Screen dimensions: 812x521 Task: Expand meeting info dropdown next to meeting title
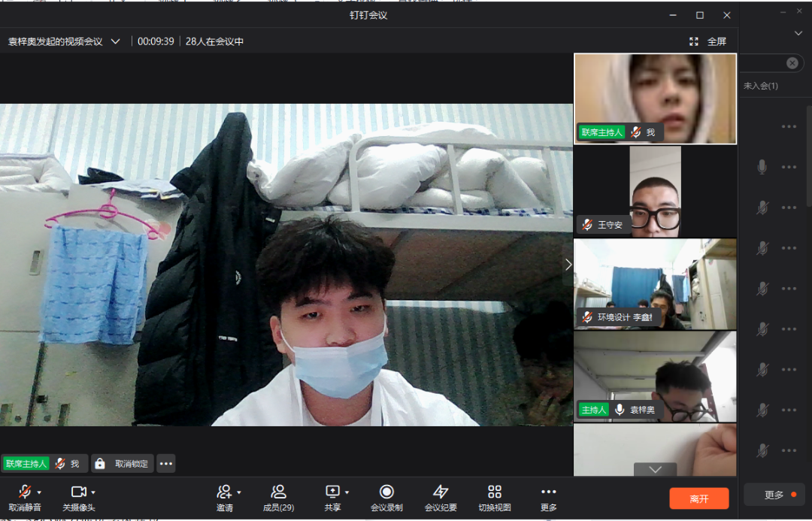tap(115, 41)
